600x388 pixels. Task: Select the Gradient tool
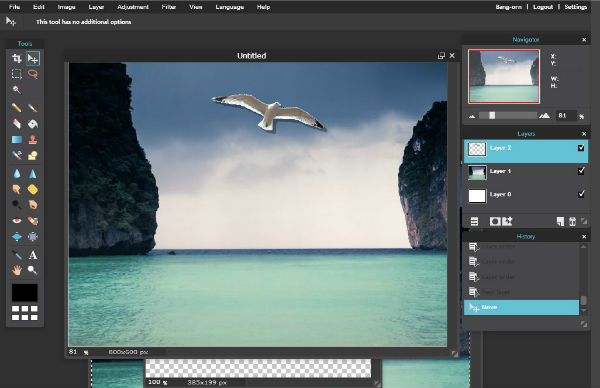tap(16, 140)
